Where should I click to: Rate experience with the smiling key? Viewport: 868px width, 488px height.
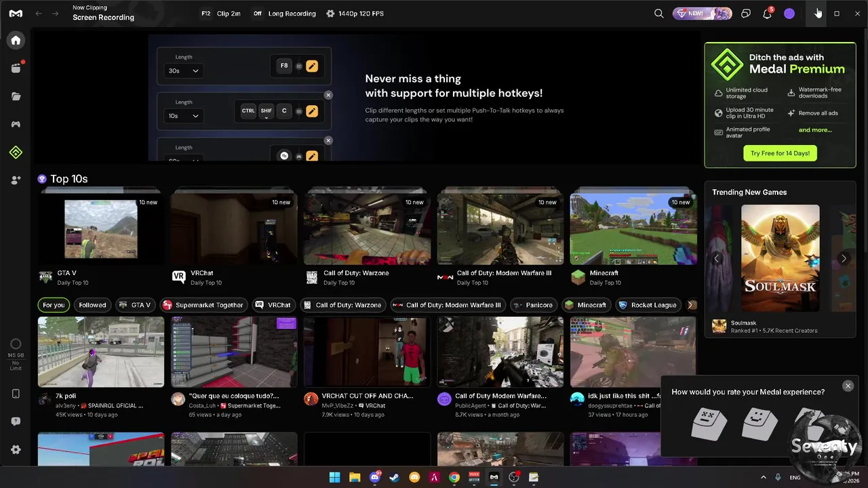pos(759,424)
